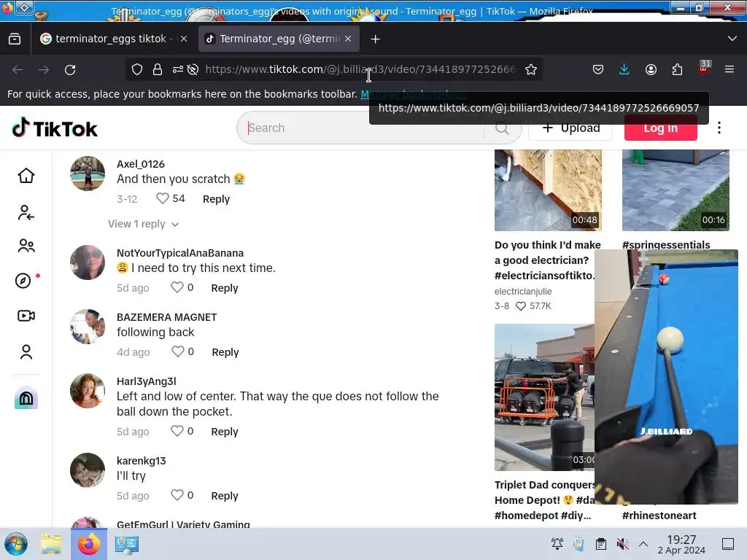Click the red Log in button
The height and width of the screenshot is (560, 747).
pyautogui.click(x=661, y=128)
